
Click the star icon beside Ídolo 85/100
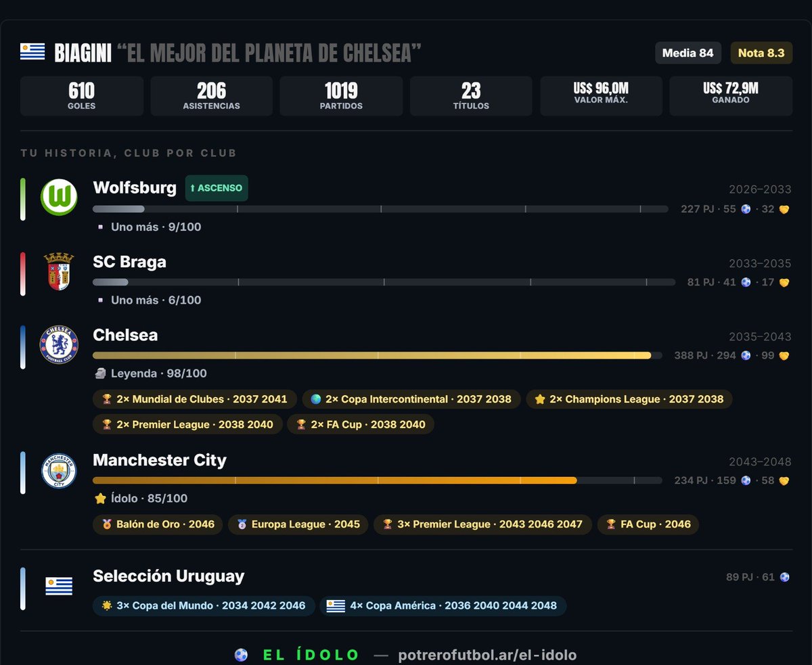point(100,499)
